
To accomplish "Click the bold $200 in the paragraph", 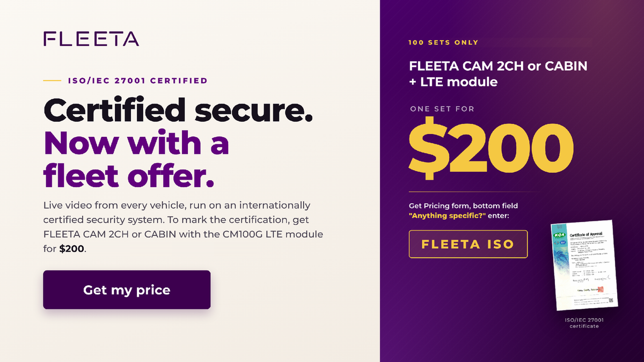I will [71, 249].
